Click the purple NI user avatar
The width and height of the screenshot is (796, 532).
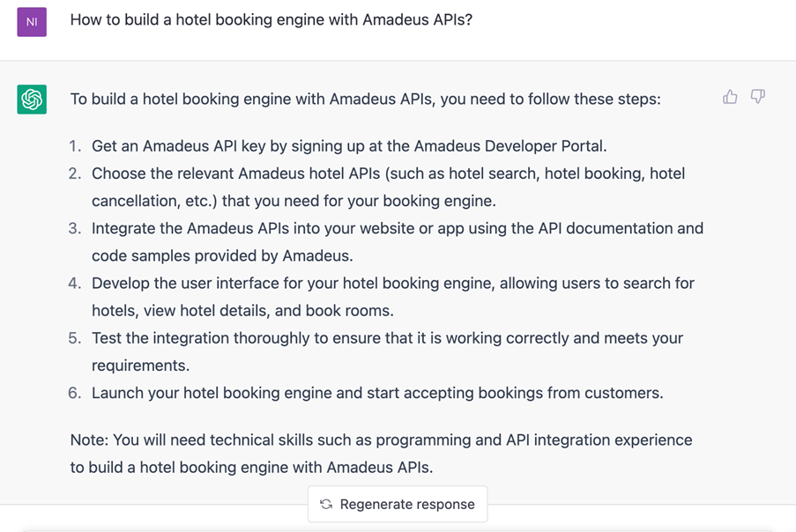(32, 22)
